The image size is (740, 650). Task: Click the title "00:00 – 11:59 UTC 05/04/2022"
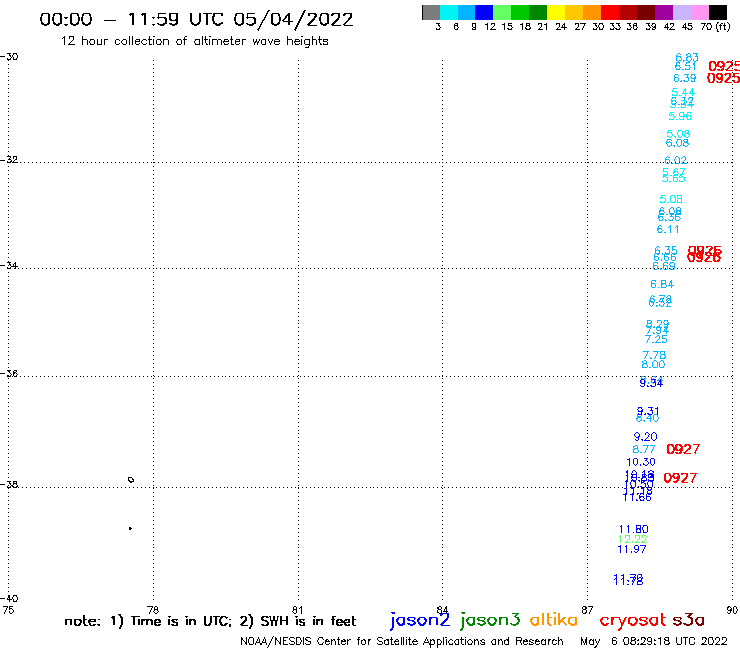tap(196, 20)
